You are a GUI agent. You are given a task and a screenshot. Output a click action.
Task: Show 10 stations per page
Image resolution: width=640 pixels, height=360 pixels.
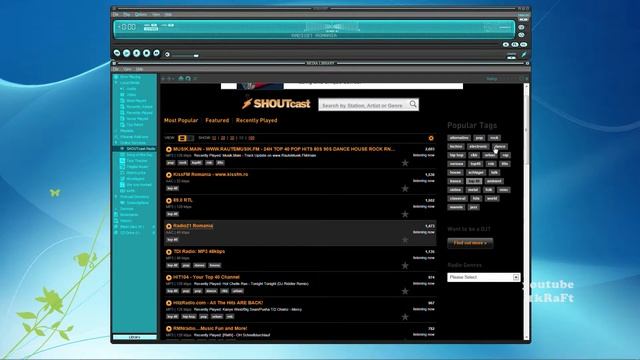coord(214,138)
